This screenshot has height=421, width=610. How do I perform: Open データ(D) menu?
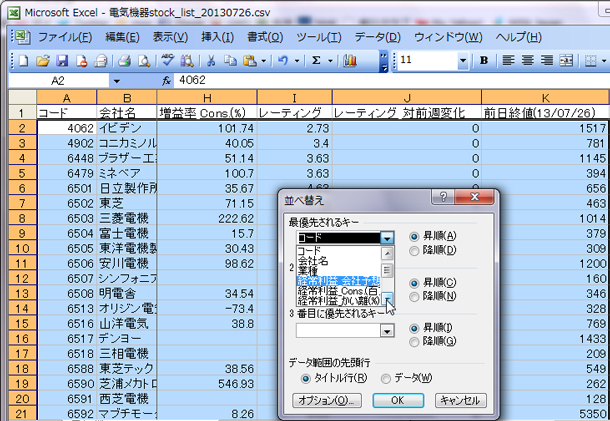pyautogui.click(x=377, y=37)
